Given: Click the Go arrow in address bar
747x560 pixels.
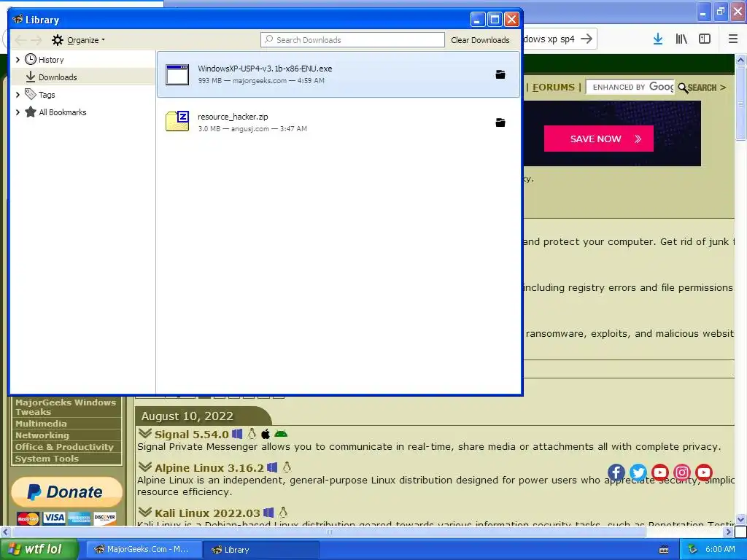Looking at the screenshot, I should point(587,39).
